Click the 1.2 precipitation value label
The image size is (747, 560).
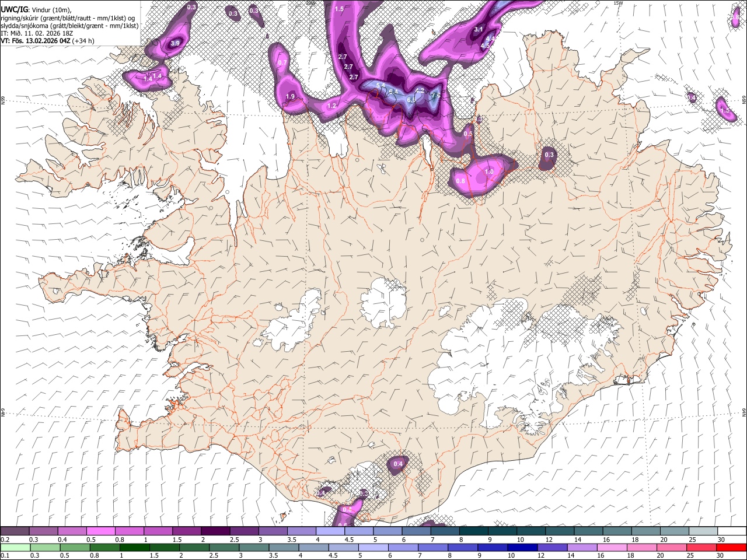[x=332, y=106]
